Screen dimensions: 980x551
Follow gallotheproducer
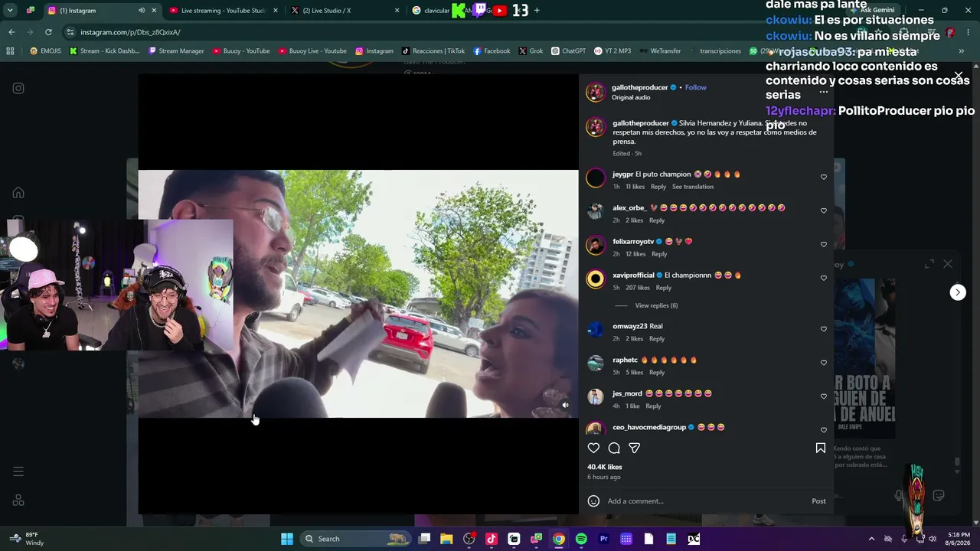(696, 87)
